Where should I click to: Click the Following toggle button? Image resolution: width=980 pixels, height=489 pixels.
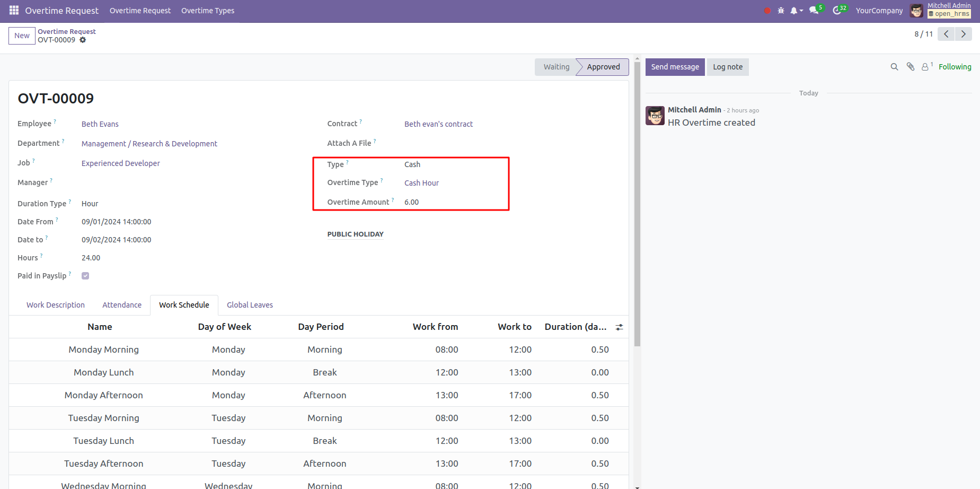[955, 67]
